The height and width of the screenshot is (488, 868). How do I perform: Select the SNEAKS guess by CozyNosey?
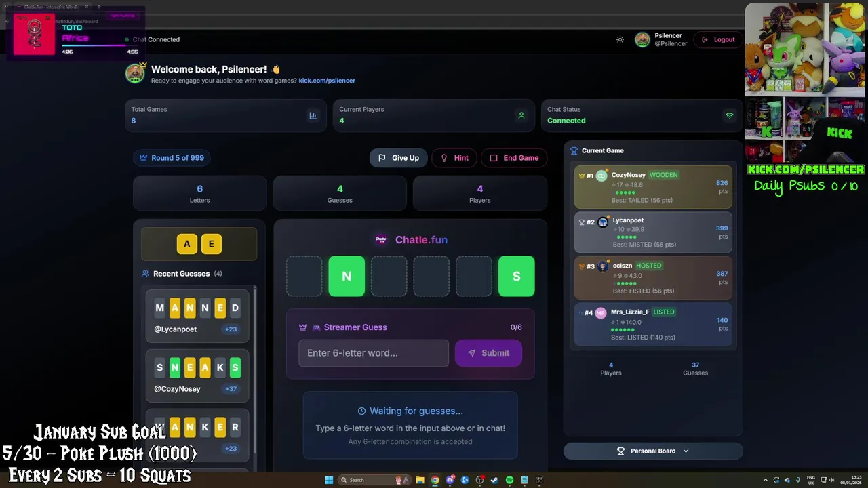(197, 375)
